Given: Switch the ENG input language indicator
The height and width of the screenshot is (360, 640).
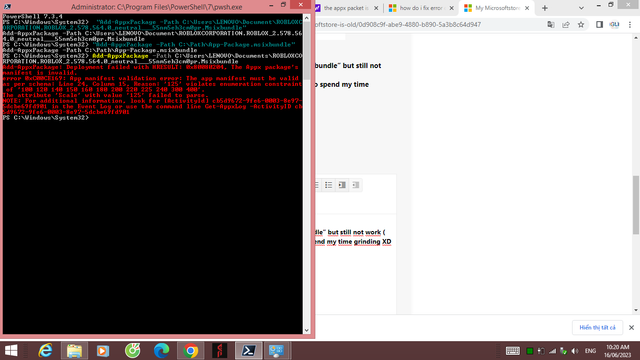Looking at the screenshot, I should point(590,351).
